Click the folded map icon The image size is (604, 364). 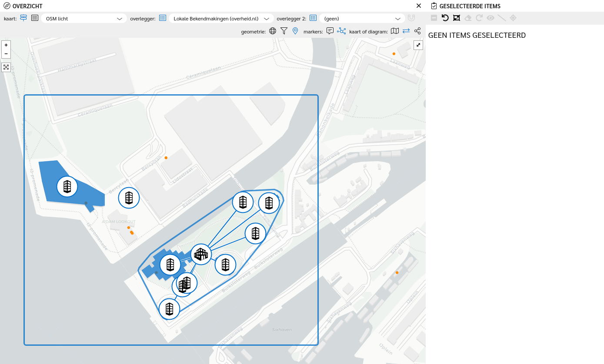coord(395,31)
